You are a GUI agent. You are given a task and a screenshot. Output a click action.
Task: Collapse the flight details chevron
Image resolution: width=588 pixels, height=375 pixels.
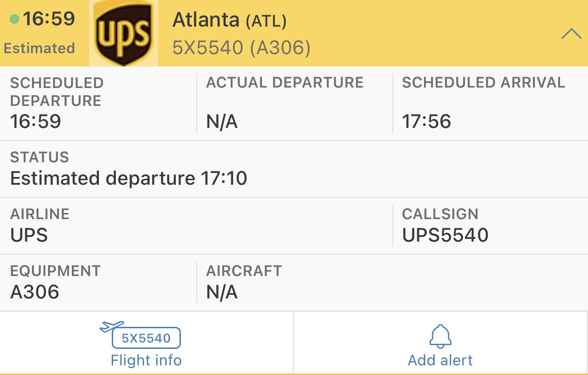pyautogui.click(x=571, y=34)
